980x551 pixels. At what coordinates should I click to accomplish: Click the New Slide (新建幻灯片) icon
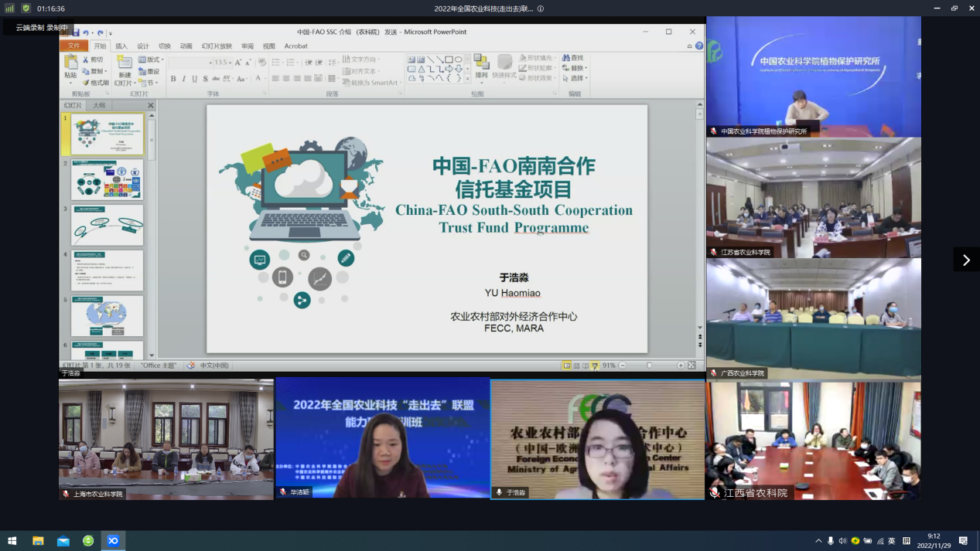click(x=125, y=62)
